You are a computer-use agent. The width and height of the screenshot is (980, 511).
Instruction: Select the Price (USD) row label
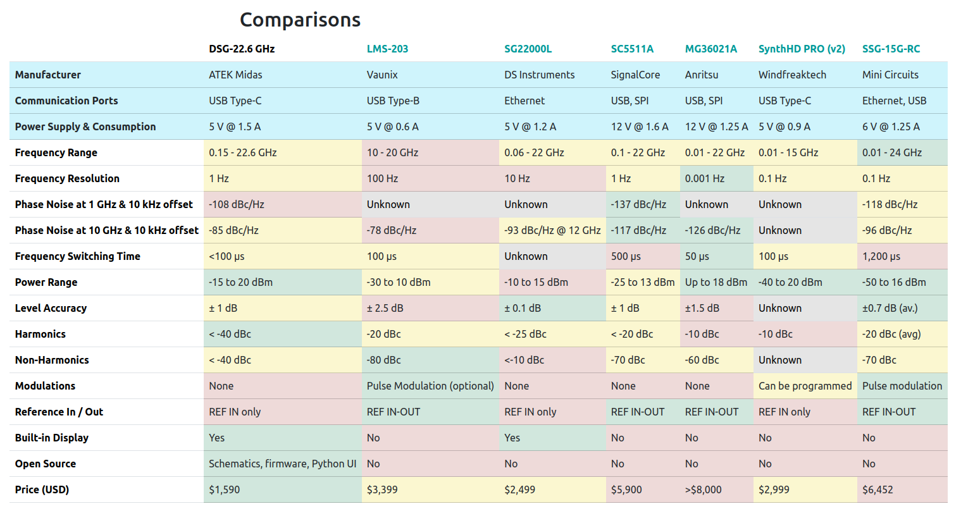pyautogui.click(x=42, y=489)
